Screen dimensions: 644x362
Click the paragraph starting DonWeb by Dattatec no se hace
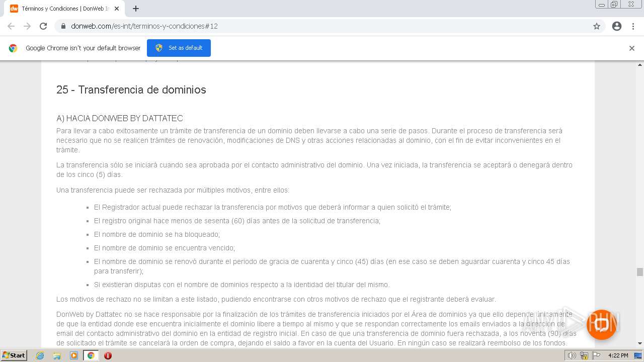click(316, 329)
